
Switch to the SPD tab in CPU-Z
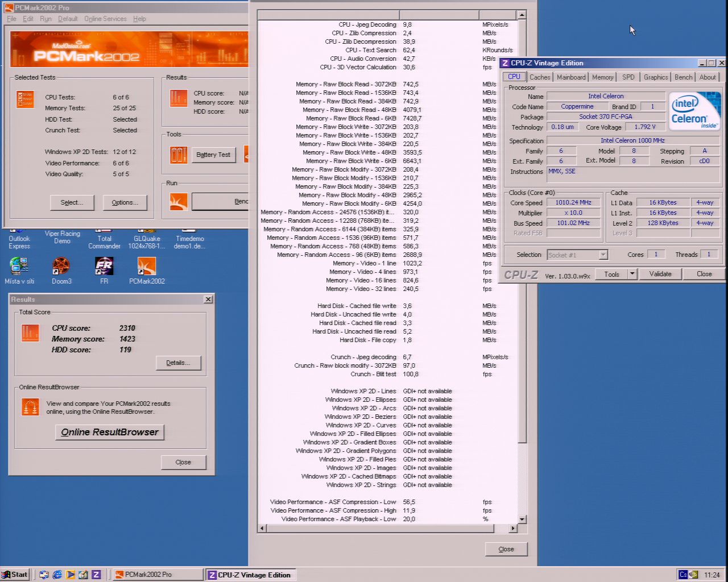tap(628, 77)
